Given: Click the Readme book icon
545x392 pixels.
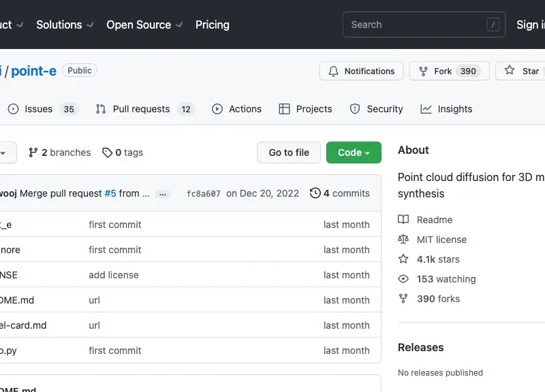Looking at the screenshot, I should coord(403,220).
